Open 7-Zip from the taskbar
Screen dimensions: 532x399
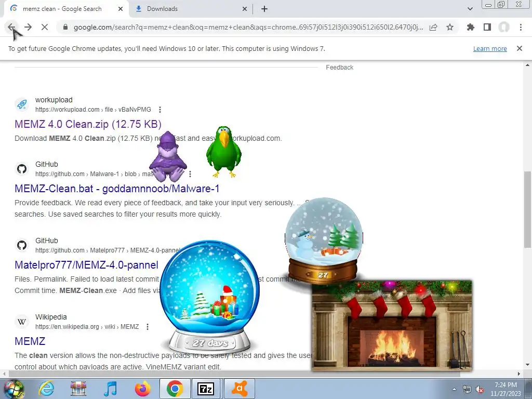pyautogui.click(x=206, y=389)
